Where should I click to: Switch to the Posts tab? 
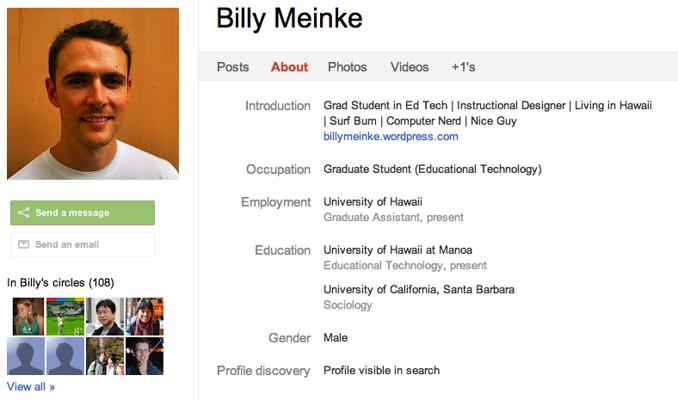click(x=233, y=67)
